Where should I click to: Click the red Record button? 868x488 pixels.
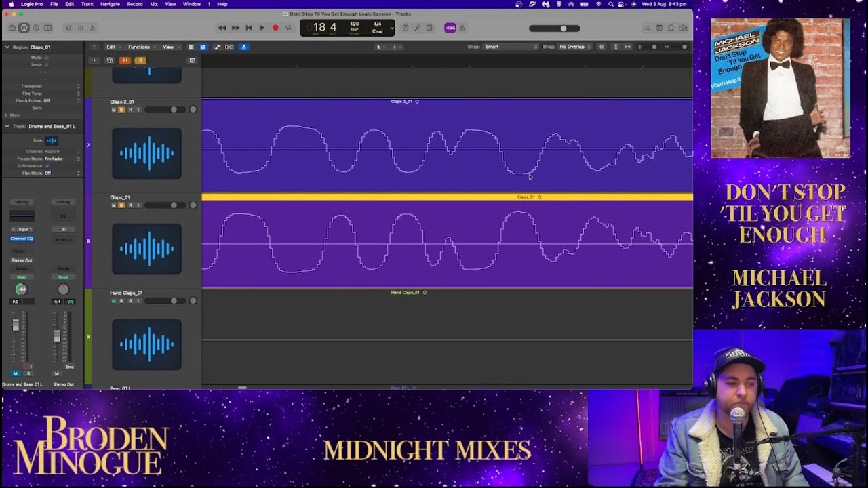point(275,28)
